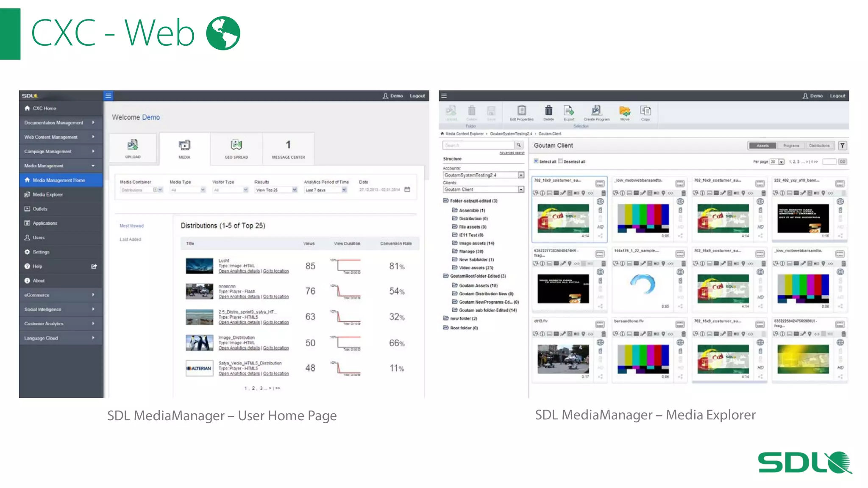Click the Help external link icon
The height and width of the screenshot is (488, 868).
pos(94,266)
